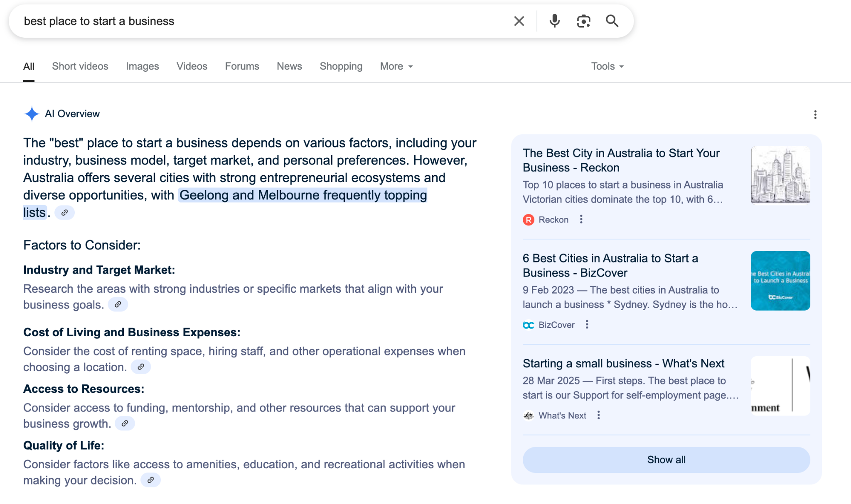Clear the search query with the X icon
Image resolution: width=851 pixels, height=504 pixels.
[519, 21]
